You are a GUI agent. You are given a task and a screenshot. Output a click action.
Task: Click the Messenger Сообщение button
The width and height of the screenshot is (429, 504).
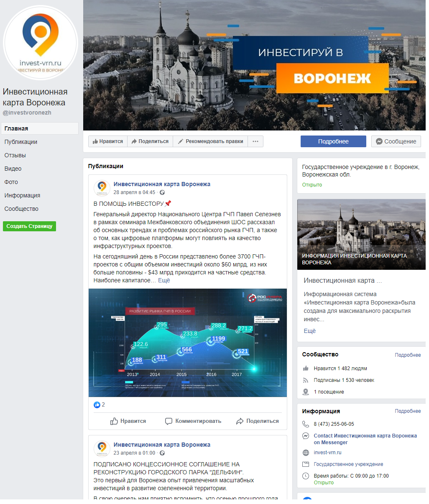396,141
